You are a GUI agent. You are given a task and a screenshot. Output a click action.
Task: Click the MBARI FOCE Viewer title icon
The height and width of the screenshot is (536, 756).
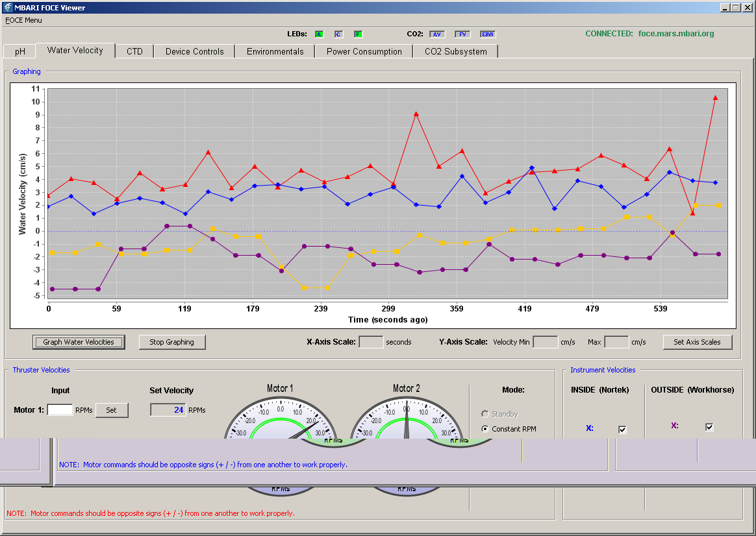(x=7, y=7)
